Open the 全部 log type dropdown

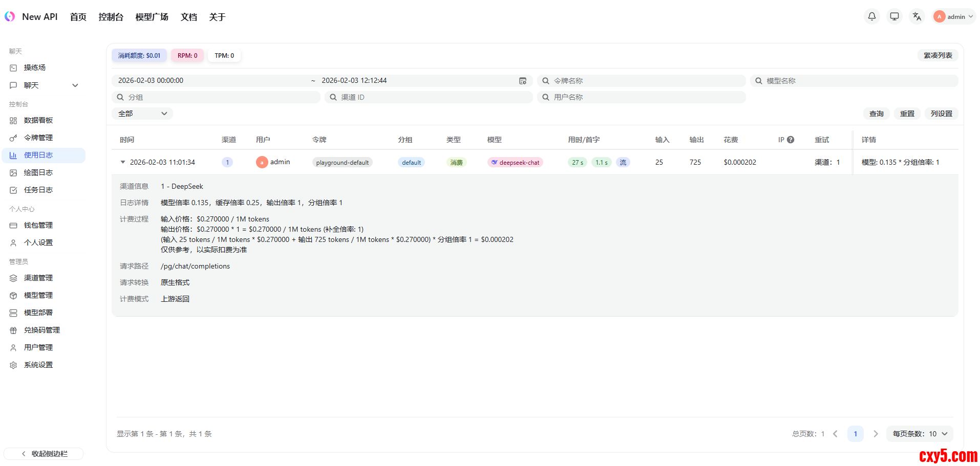click(142, 114)
